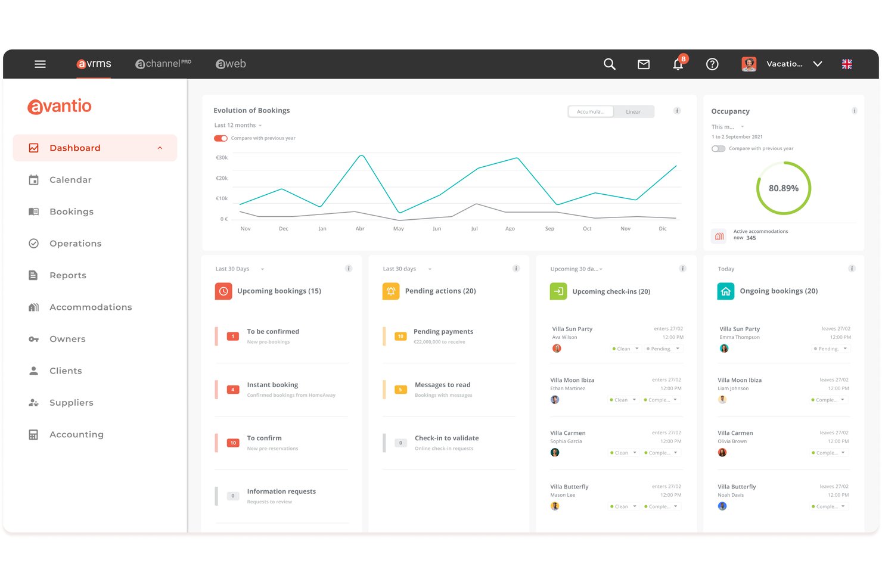Open the To be confirmed item
This screenshot has width=882, height=588.
pos(282,337)
